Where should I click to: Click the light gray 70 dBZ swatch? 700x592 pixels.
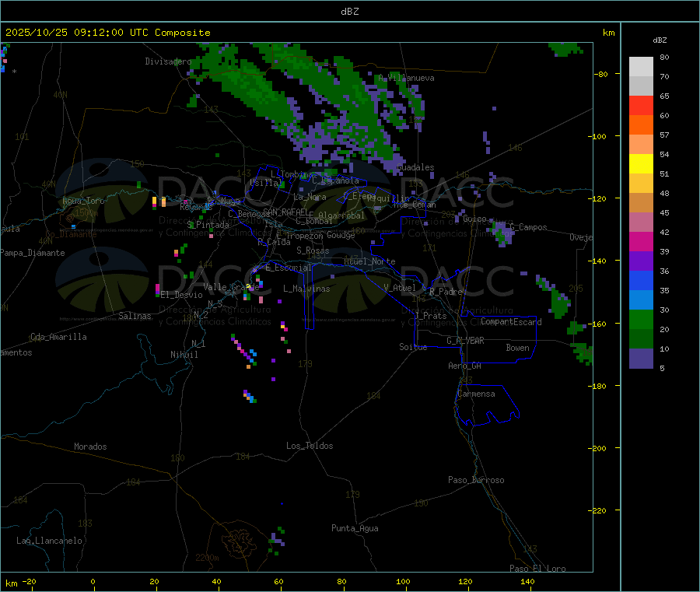(641, 86)
